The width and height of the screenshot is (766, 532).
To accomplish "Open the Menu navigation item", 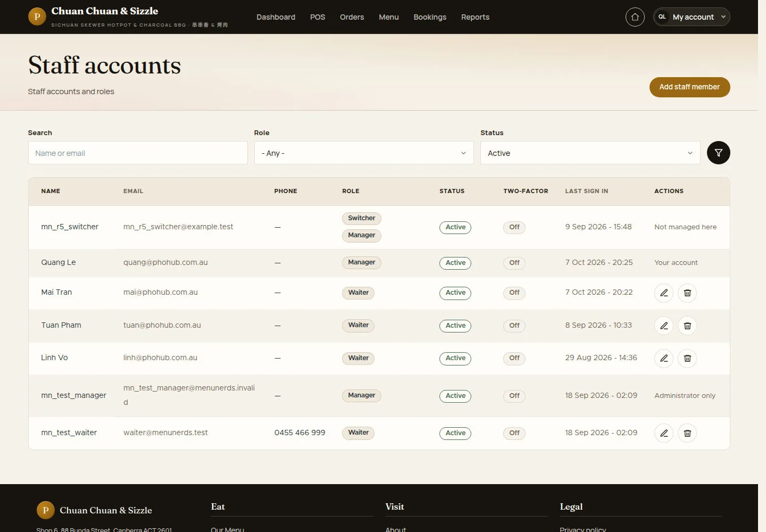I will point(388,17).
